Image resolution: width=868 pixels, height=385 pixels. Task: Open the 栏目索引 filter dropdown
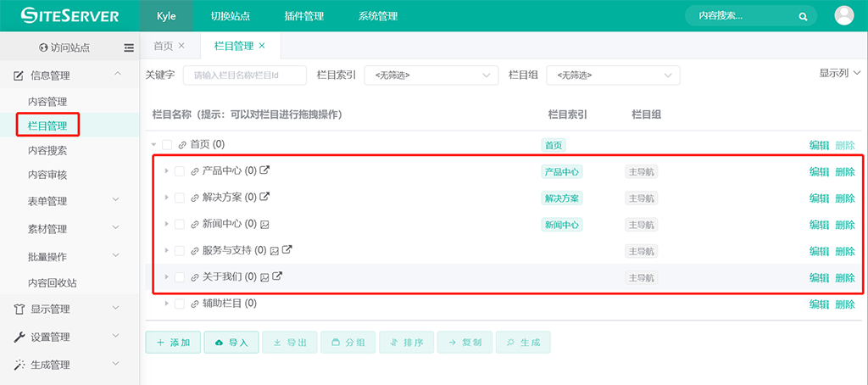click(x=431, y=75)
